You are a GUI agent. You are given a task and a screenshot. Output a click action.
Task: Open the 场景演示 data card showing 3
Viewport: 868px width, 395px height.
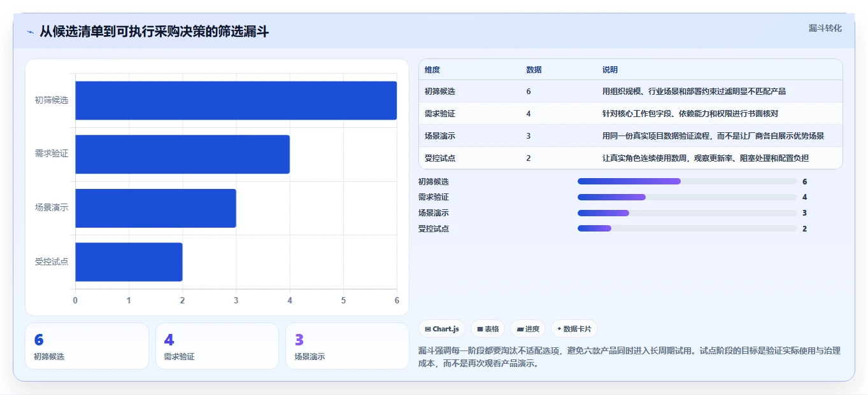click(347, 346)
